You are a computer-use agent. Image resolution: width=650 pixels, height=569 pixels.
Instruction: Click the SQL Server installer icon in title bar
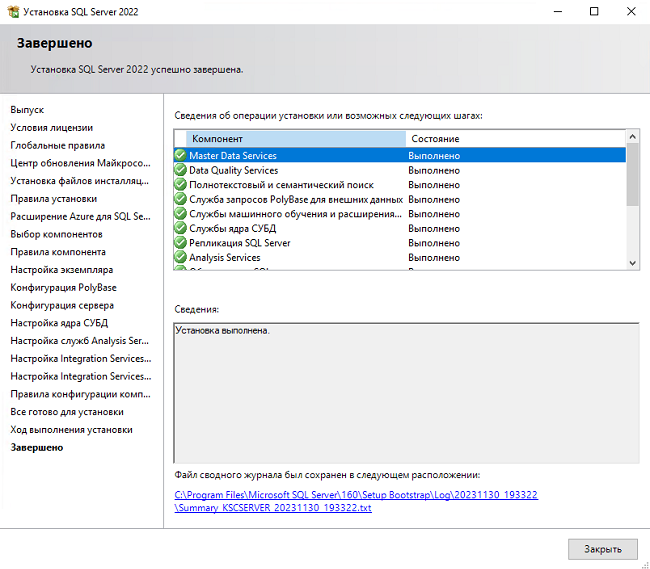tap(12, 11)
